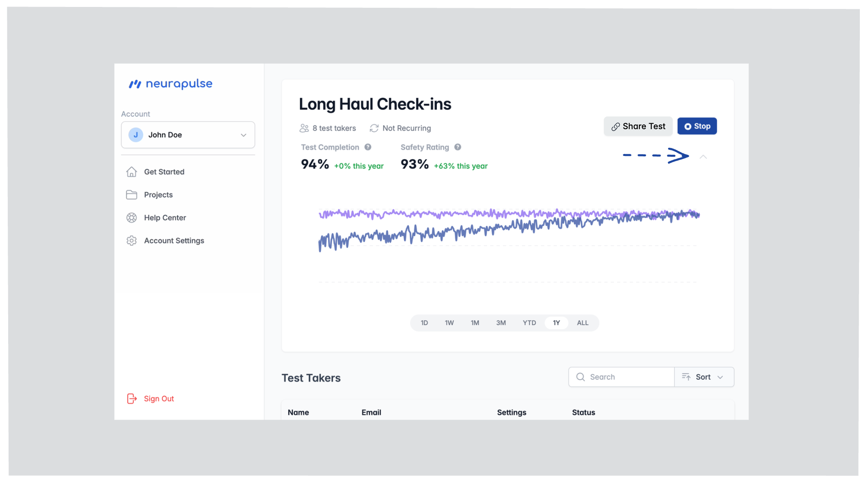Open the John Doe account dropdown
The image size is (868, 483).
[x=188, y=135]
